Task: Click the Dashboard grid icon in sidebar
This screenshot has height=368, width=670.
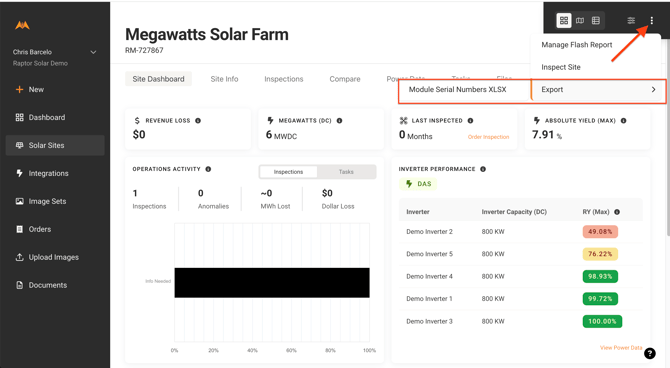Action: pos(19,117)
